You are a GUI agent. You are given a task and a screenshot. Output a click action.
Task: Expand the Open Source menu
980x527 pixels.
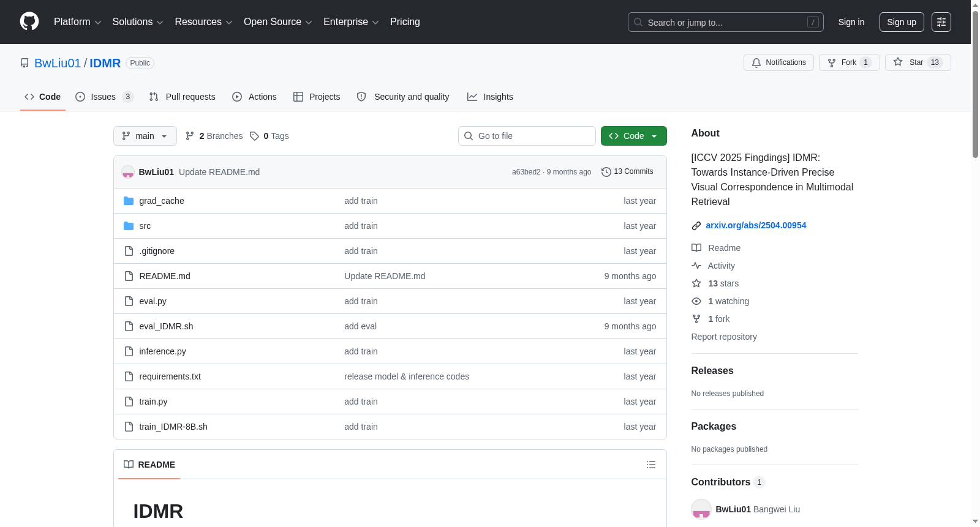[278, 22]
